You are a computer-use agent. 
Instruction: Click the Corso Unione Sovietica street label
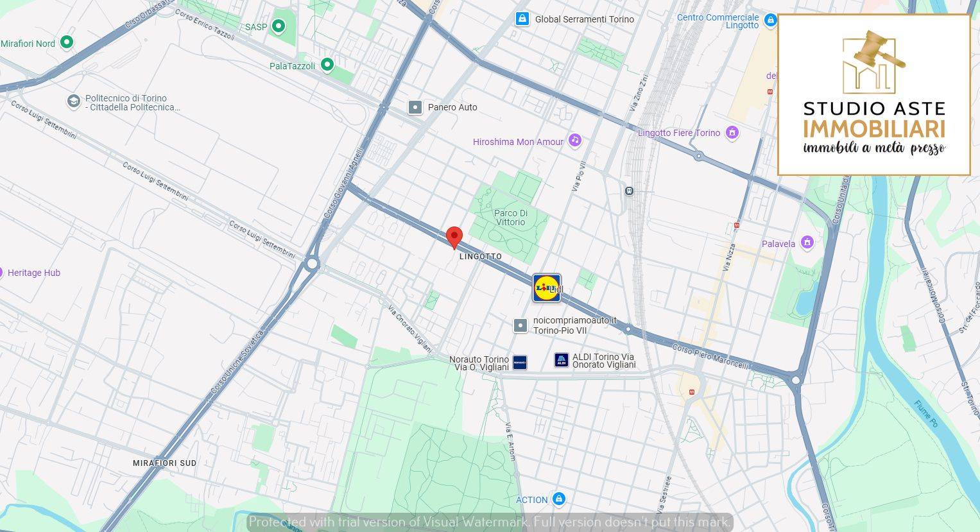click(x=237, y=363)
